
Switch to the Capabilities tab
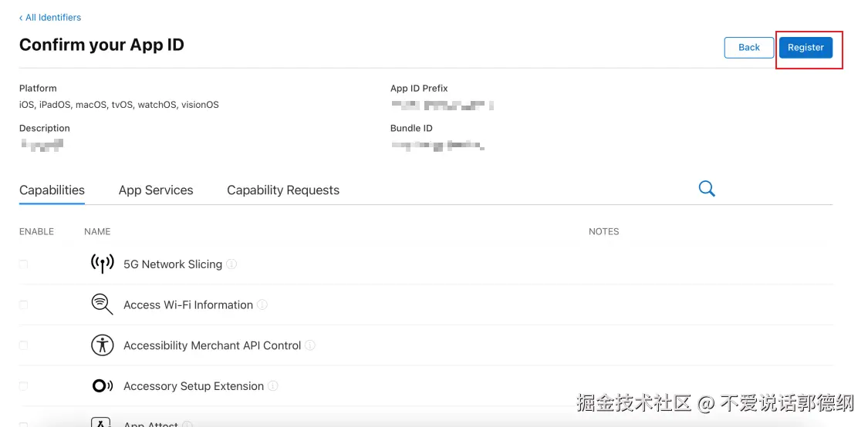52,190
